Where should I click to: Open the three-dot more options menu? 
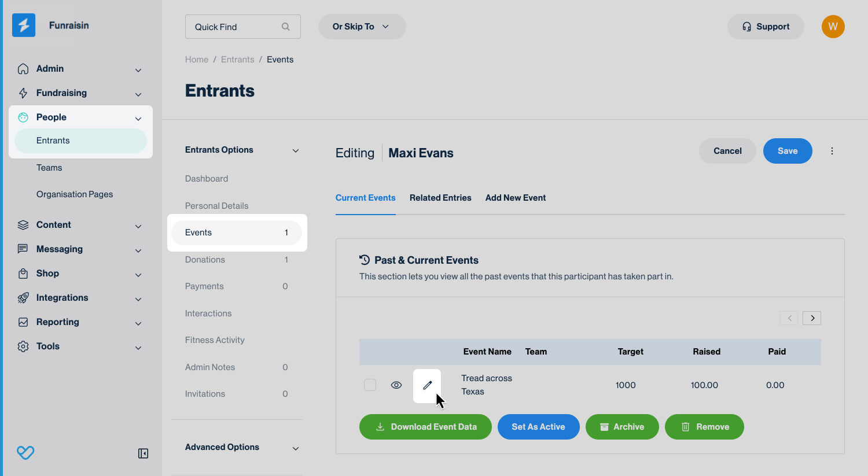point(832,151)
